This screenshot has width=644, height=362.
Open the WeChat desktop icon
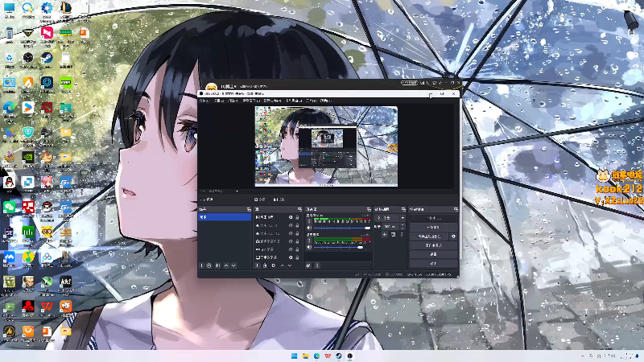click(9, 207)
